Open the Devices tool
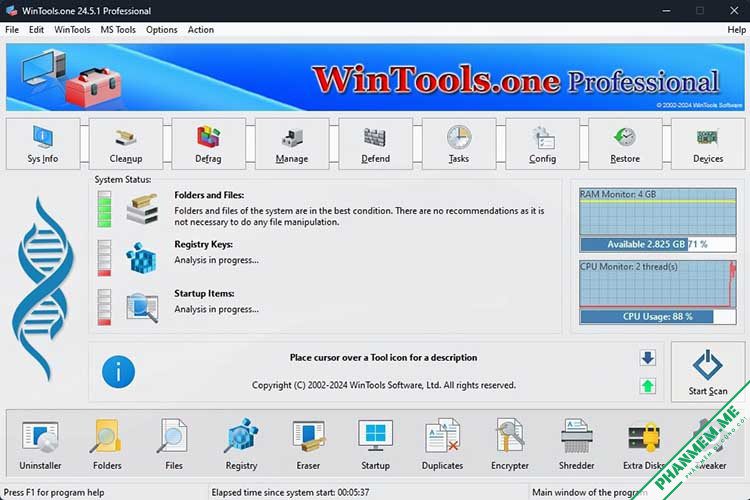 [x=708, y=144]
